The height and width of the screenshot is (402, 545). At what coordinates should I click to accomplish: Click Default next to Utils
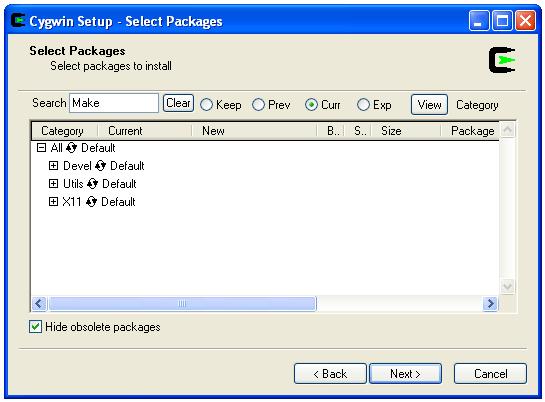[119, 184]
